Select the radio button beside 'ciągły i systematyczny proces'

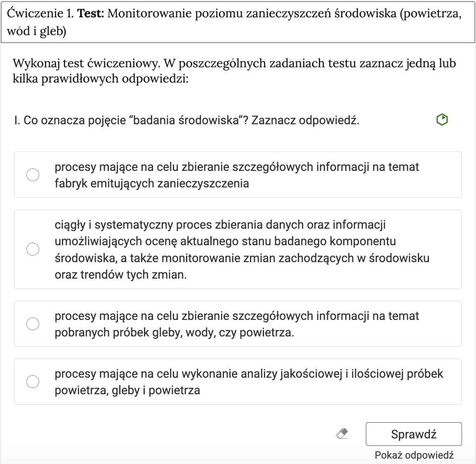(x=33, y=249)
